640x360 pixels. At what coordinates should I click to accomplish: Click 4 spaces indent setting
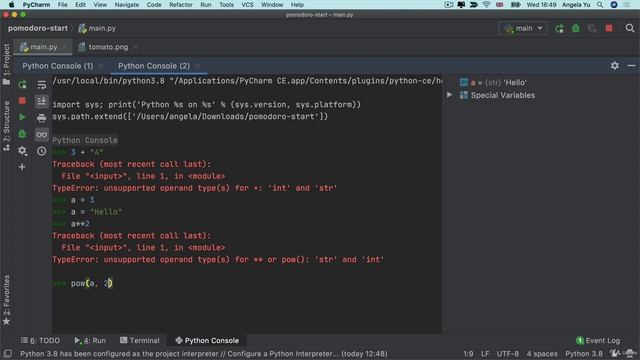pos(542,353)
